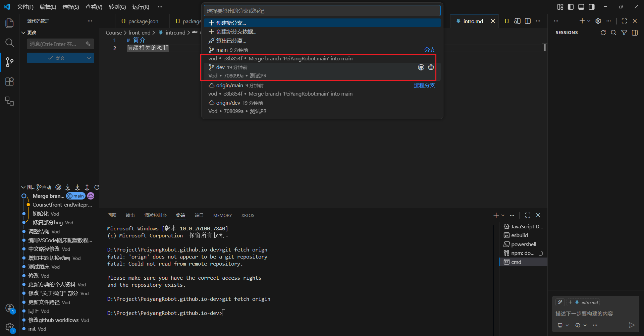Click the globe icon on dev branch row
This screenshot has height=336, width=644.
431,67
